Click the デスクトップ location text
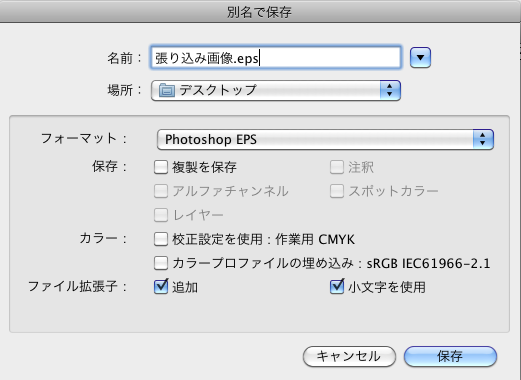Image resolution: width=521 pixels, height=380 pixels. pos(218,90)
